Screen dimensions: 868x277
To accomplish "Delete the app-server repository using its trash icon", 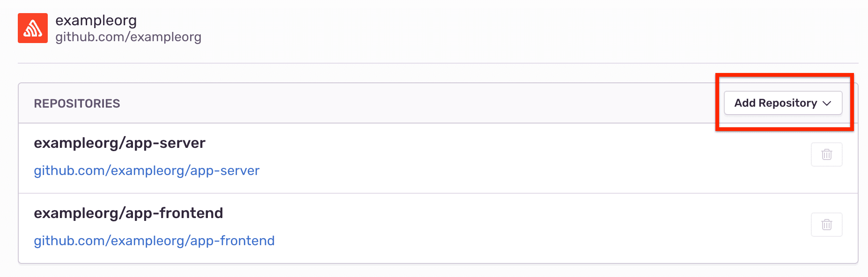I will coord(826,154).
